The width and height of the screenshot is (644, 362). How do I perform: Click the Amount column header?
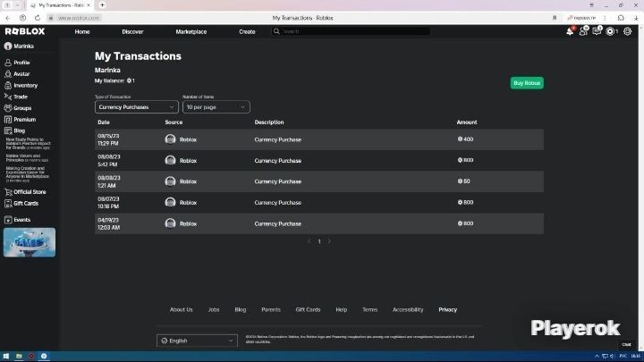click(467, 122)
